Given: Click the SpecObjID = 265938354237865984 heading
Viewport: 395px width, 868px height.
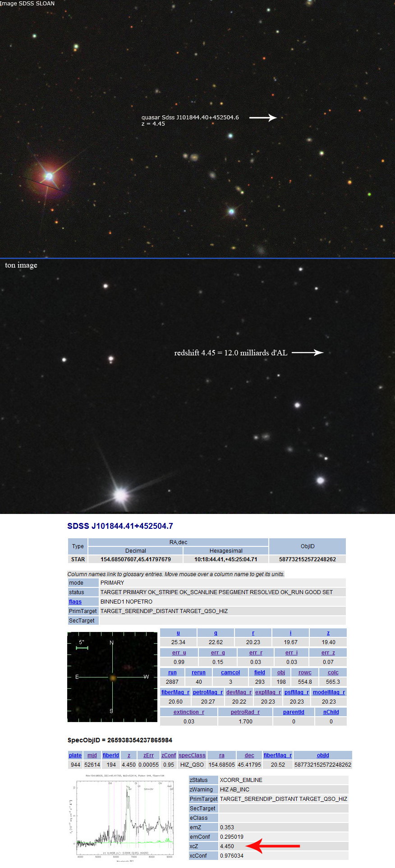Looking at the screenshot, I should (x=120, y=740).
